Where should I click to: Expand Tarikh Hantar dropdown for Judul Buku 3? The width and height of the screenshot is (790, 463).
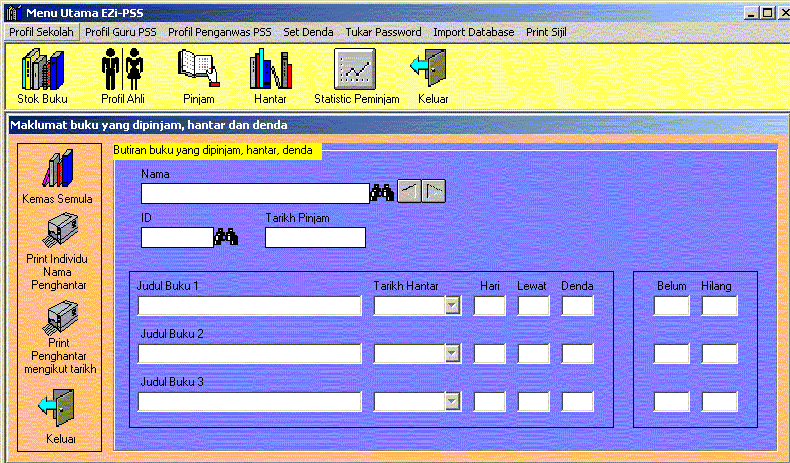tap(452, 401)
